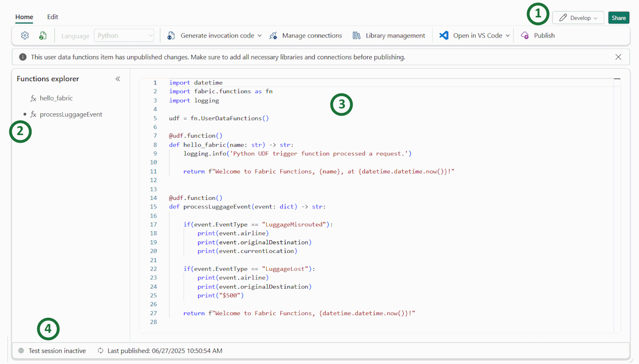This screenshot has height=364, width=639.
Task: Dismiss the unpublished changes notification
Action: (x=618, y=57)
